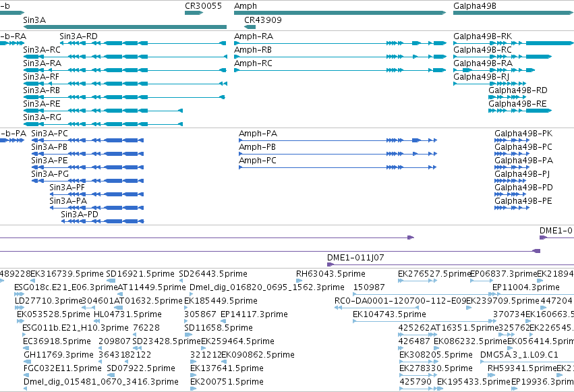
Task: Click the DMG5A.3_1.L09.C1 label
Action: [x=519, y=355]
